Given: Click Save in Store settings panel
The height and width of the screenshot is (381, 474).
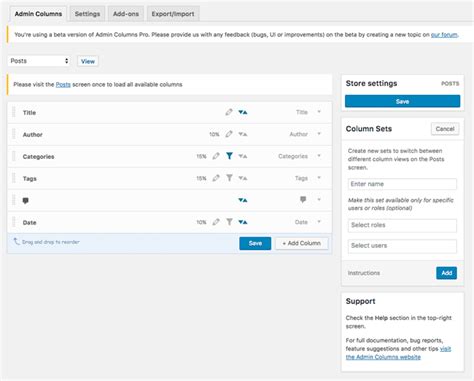Looking at the screenshot, I should tap(402, 101).
